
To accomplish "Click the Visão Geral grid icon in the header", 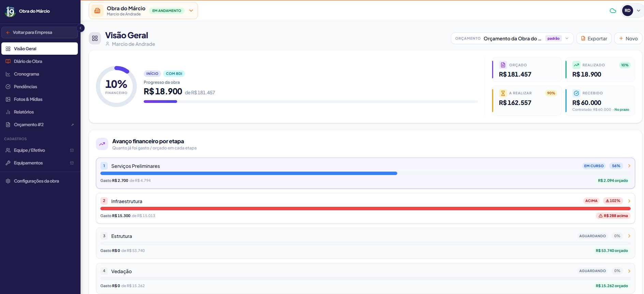I will 95,38.
